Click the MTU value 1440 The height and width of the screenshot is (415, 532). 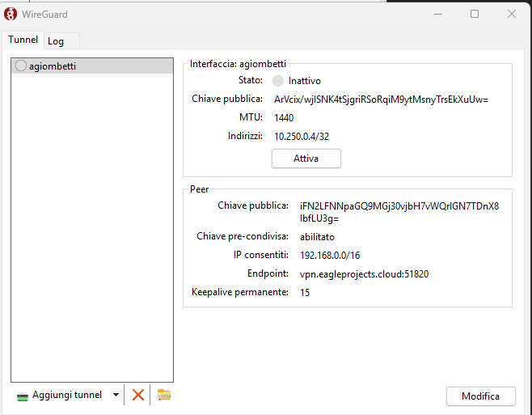[x=284, y=118]
